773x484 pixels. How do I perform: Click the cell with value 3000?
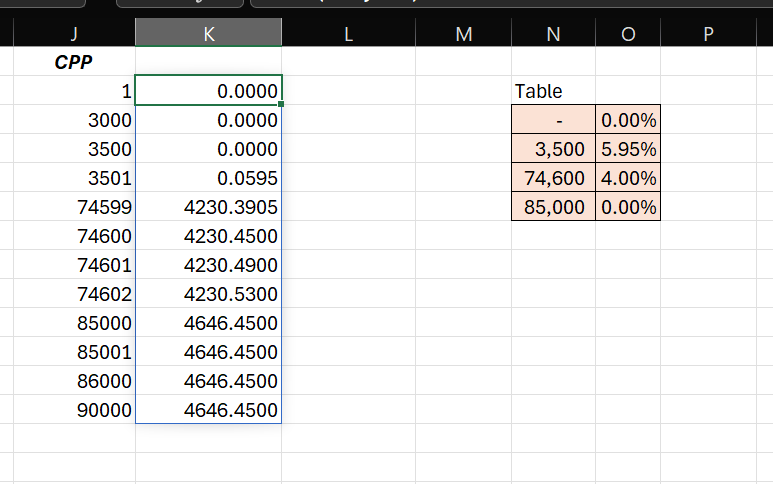point(74,120)
